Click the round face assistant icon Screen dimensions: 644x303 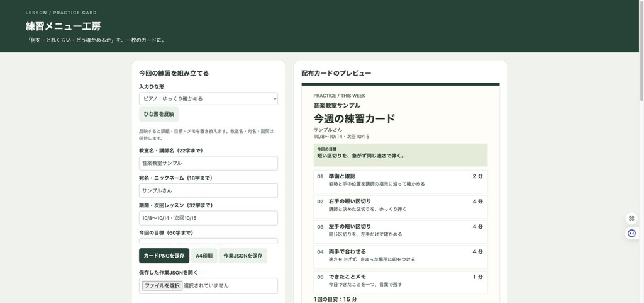click(631, 234)
